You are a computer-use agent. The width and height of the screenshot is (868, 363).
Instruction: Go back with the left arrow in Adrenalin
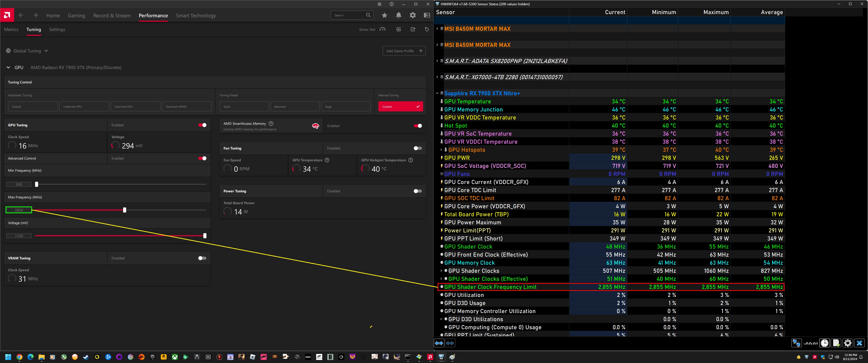tap(21, 15)
